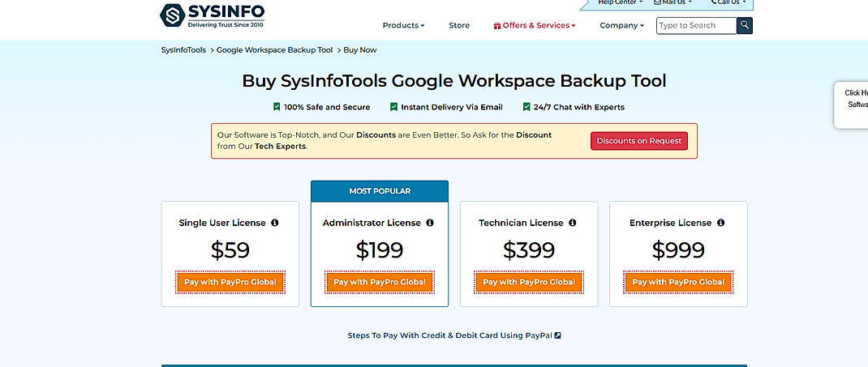Click 100% Safe and Secure text
868x367 pixels.
(x=327, y=107)
